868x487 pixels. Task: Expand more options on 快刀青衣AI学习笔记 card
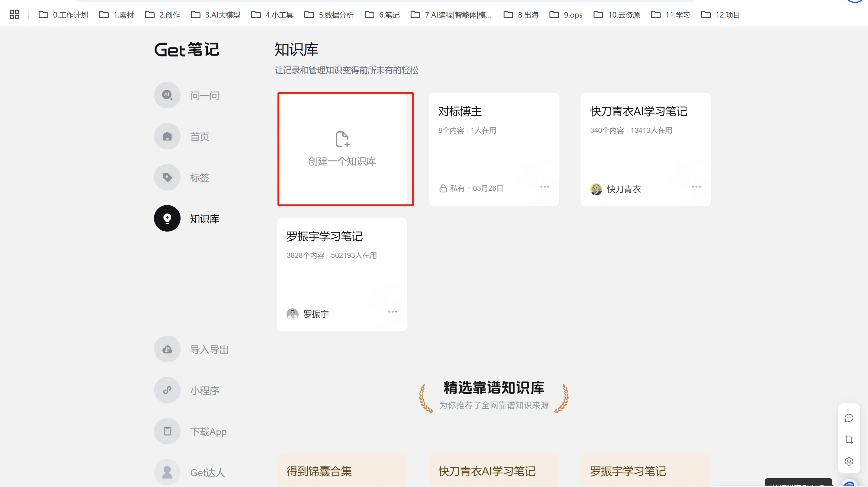click(696, 187)
